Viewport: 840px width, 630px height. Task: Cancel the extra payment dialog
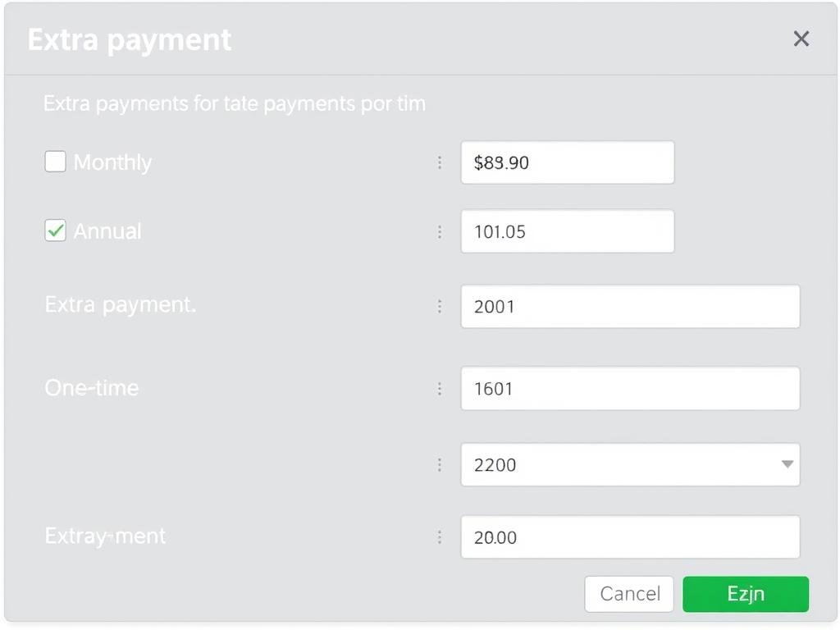pyautogui.click(x=628, y=594)
